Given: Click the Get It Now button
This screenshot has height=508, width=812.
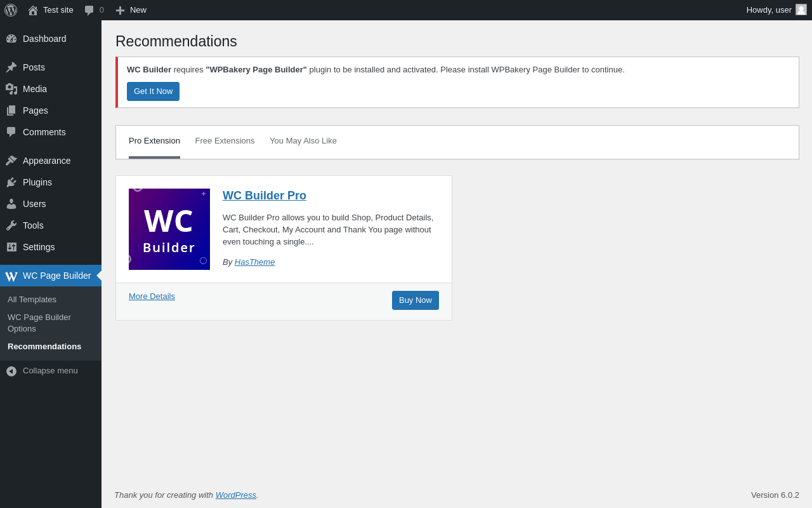Looking at the screenshot, I should click(x=153, y=91).
